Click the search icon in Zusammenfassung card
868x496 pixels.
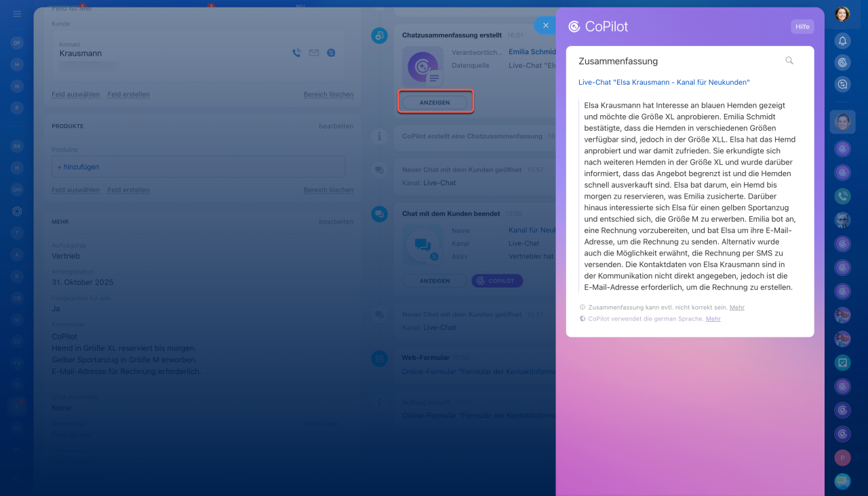pos(789,60)
